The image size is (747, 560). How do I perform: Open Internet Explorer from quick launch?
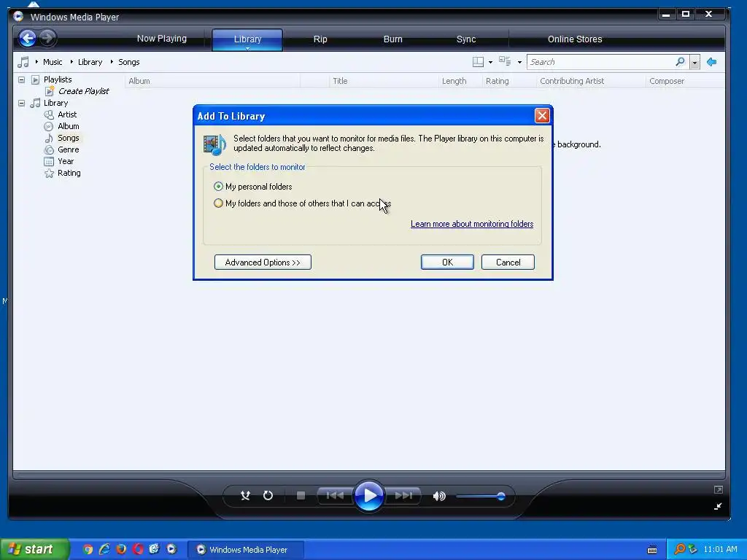(x=104, y=549)
